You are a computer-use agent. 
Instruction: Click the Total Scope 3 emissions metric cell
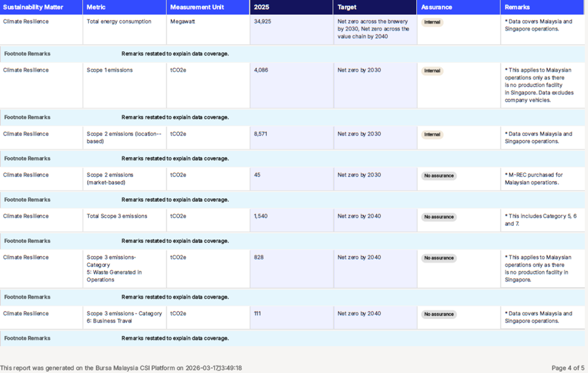(117, 216)
